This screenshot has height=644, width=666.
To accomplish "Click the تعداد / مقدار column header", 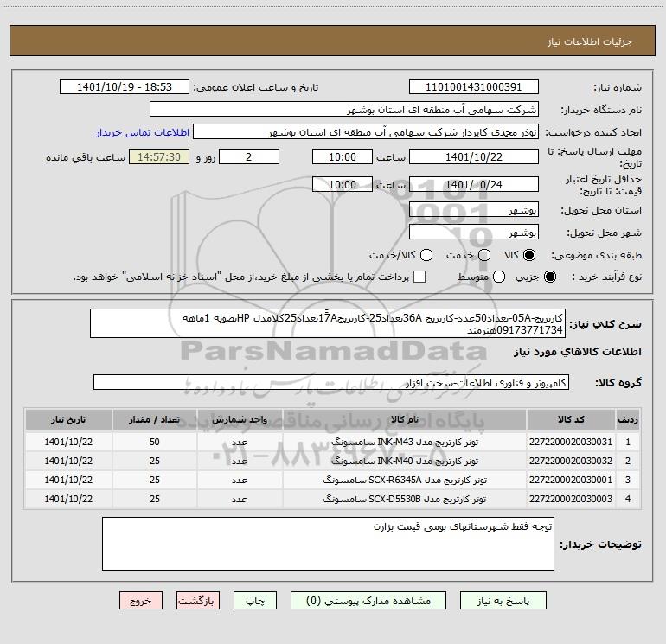I will click(155, 420).
